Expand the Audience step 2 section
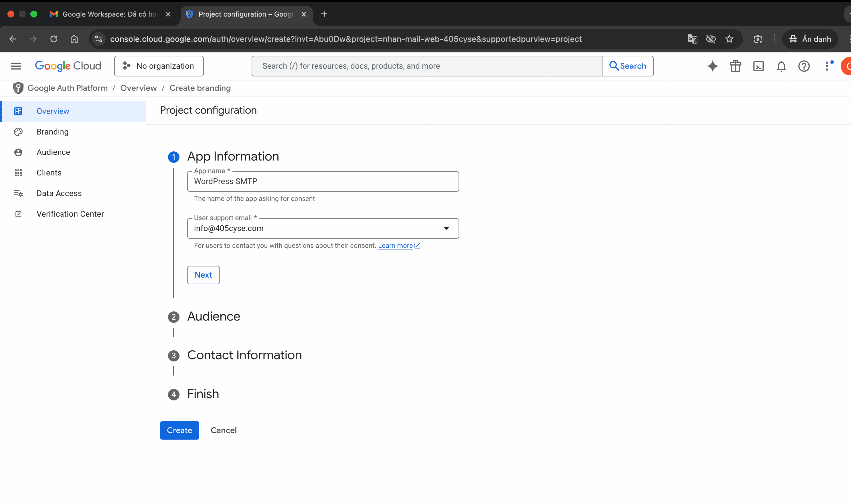 (214, 317)
